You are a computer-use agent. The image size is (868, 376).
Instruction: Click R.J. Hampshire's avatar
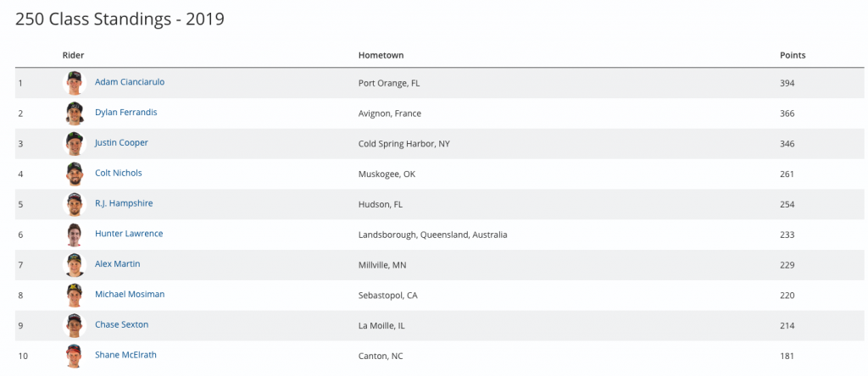pos(75,204)
